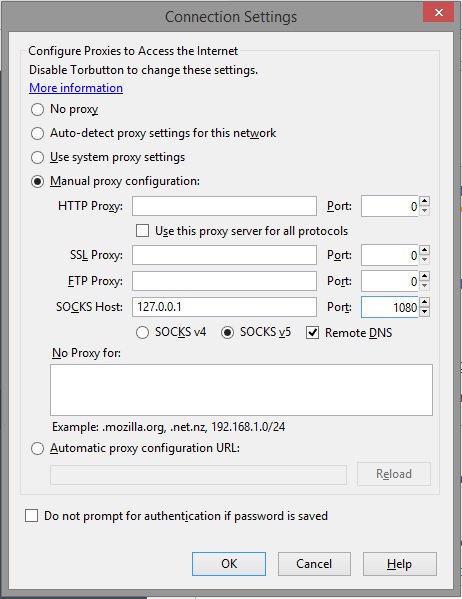This screenshot has height=599, width=462.
Task: Confirm settings with the OK button
Action: tap(229, 564)
